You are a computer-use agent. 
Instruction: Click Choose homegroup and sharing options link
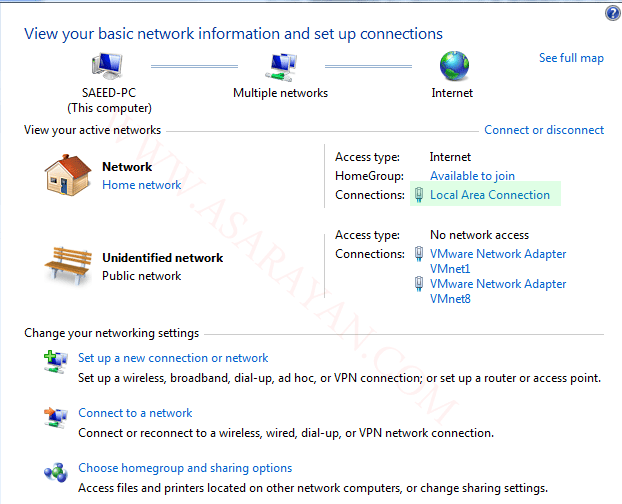pos(185,468)
